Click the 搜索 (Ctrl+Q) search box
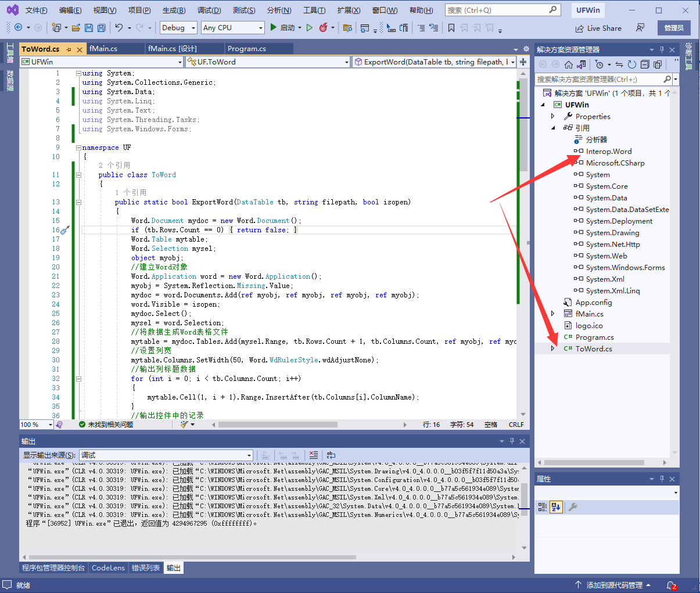The image size is (700, 593). 502,10
